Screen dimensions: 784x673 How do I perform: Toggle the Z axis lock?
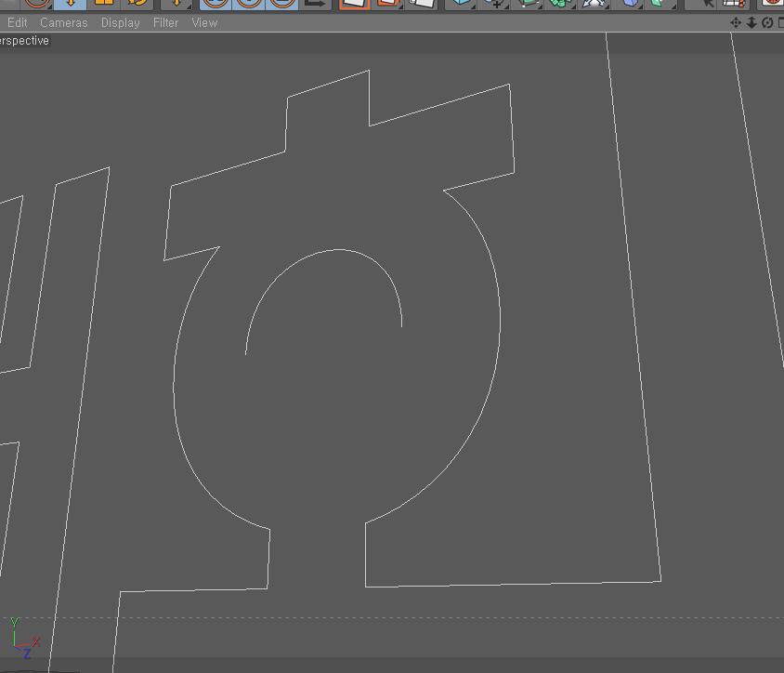(282, 4)
